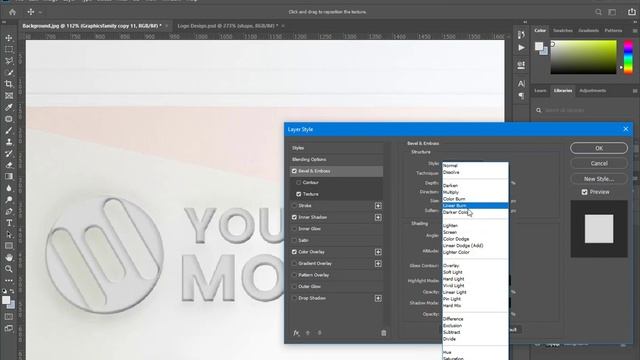640x360 pixels.
Task: Uncheck the Color Overlay checkbox
Action: pos(294,252)
